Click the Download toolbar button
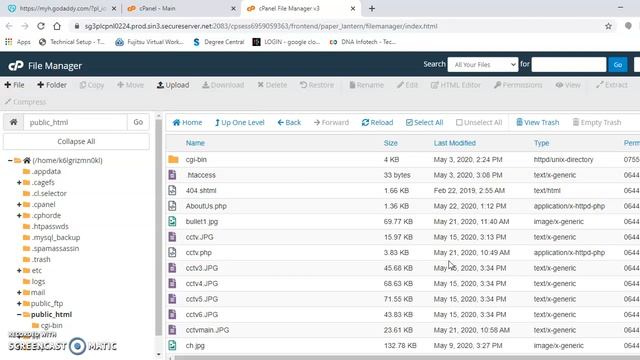 coord(223,85)
